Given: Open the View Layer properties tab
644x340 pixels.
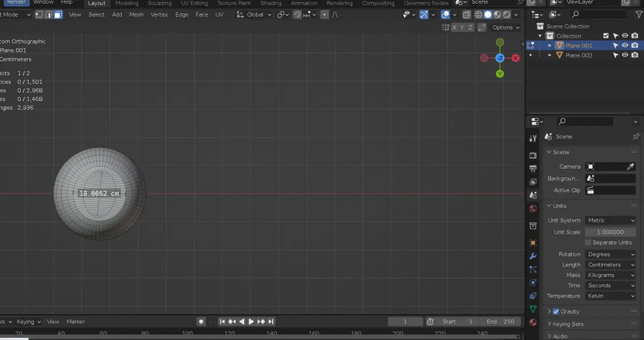Looking at the screenshot, I should click(533, 182).
